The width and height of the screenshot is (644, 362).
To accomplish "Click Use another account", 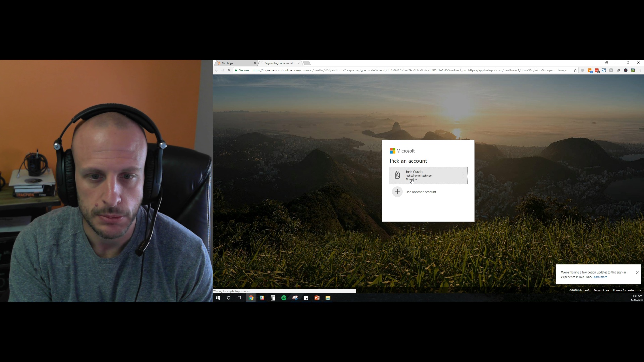I will tap(420, 192).
